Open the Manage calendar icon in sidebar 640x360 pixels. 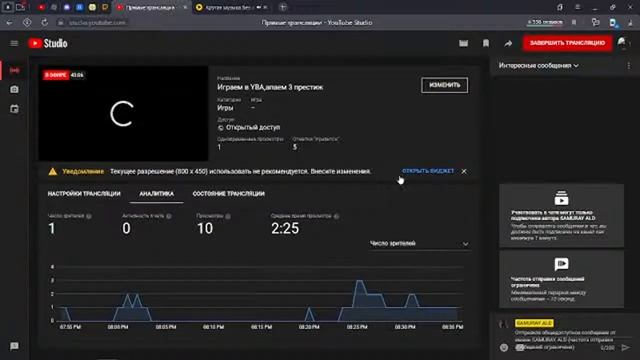[14, 109]
